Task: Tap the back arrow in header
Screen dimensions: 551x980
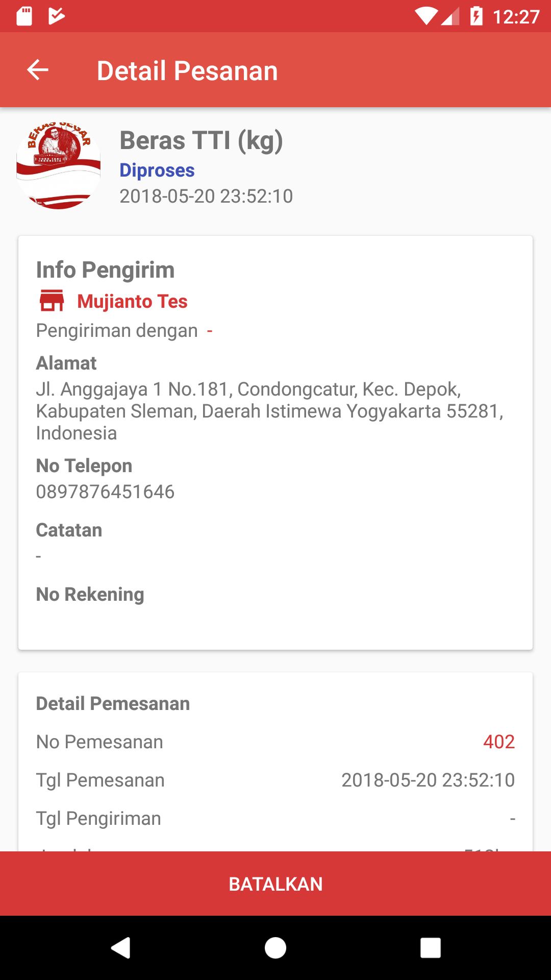Action: pyautogui.click(x=38, y=70)
